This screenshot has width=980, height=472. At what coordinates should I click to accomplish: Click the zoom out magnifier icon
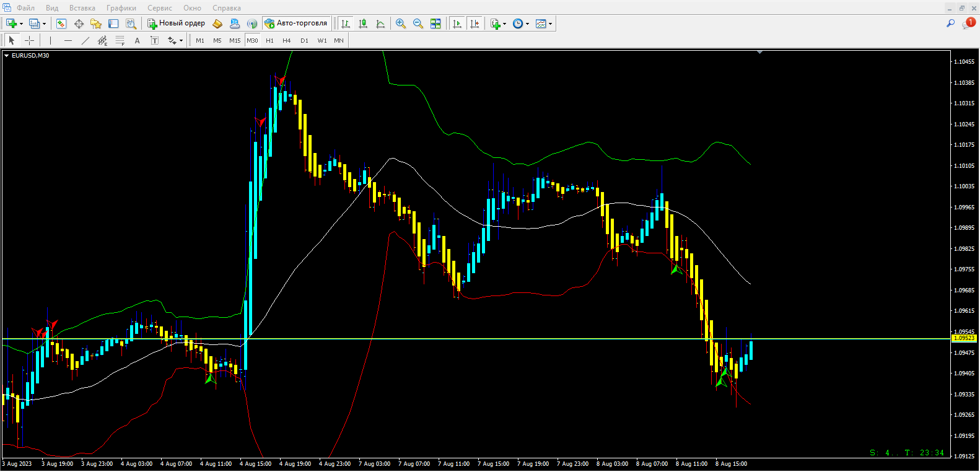[418, 24]
